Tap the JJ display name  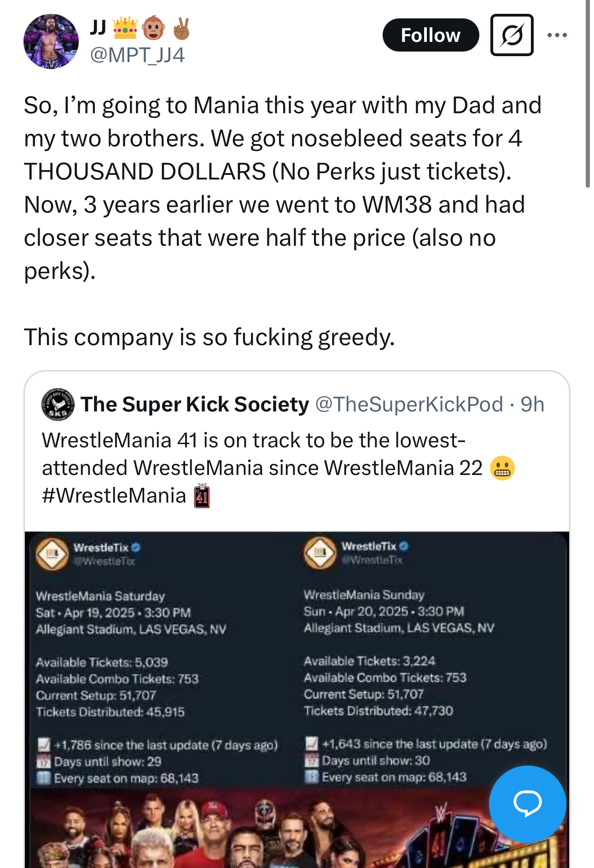click(x=98, y=28)
